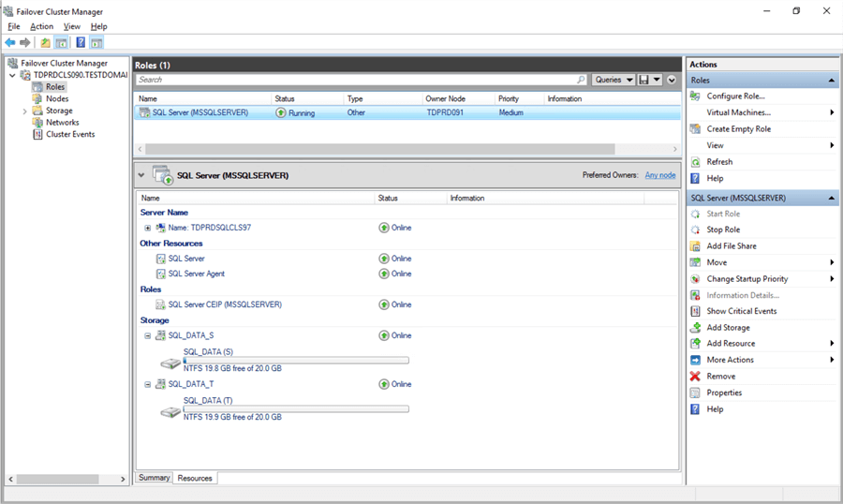Viewport: 843px width, 504px height.
Task: Click the Up one level folder icon
Action: click(x=46, y=42)
